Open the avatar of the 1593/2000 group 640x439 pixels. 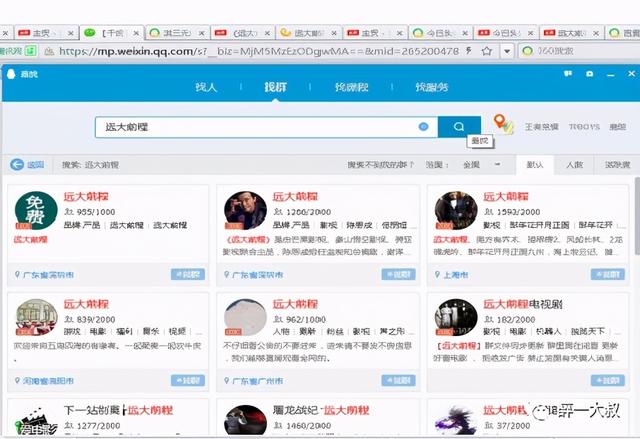pos(456,211)
